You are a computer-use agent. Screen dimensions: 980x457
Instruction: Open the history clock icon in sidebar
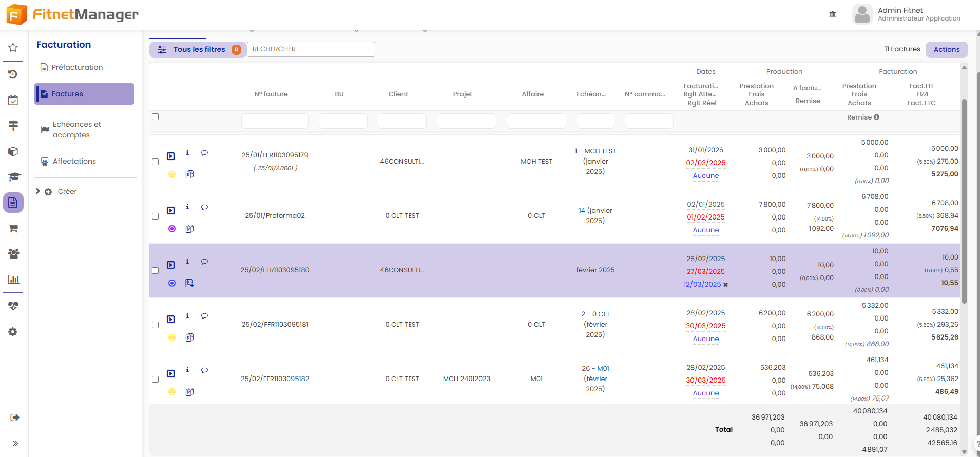point(13,74)
